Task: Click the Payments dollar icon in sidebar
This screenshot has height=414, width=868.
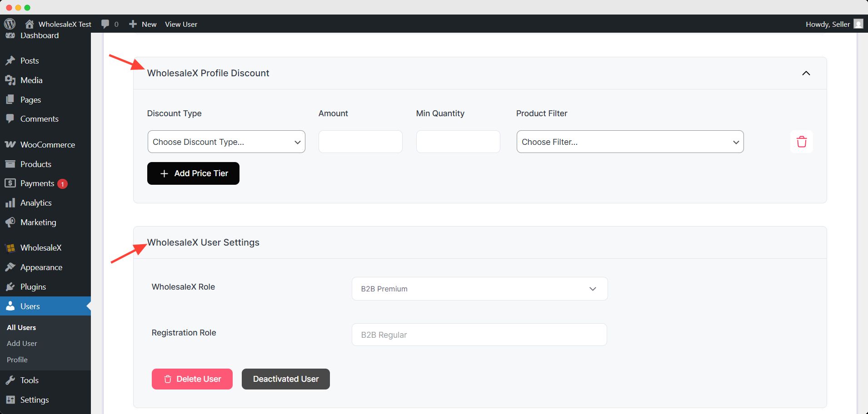Action: tap(10, 183)
